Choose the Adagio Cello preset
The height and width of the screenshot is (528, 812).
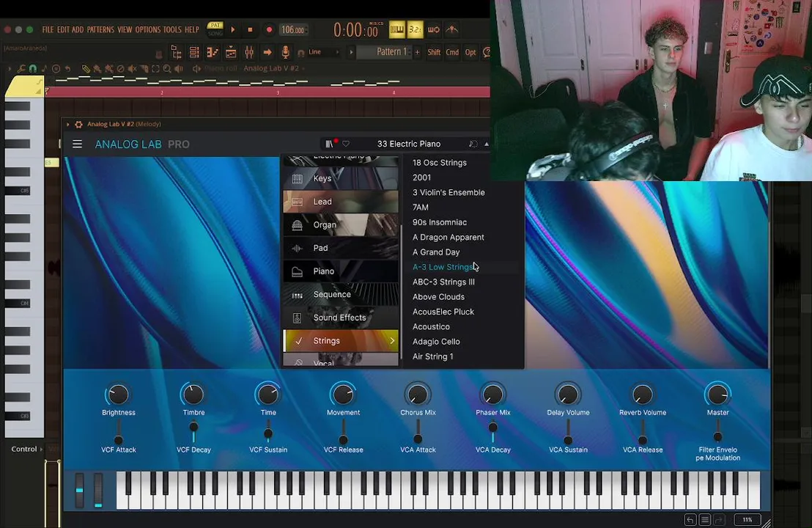click(436, 342)
